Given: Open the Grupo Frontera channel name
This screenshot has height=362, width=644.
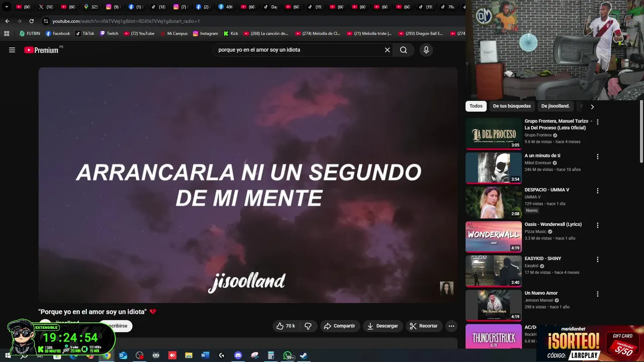Looking at the screenshot, I should tap(538, 135).
